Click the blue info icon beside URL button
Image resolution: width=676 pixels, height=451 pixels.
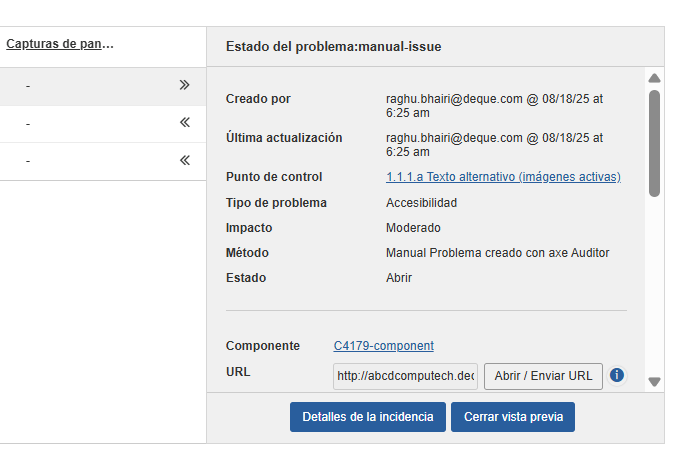(617, 375)
